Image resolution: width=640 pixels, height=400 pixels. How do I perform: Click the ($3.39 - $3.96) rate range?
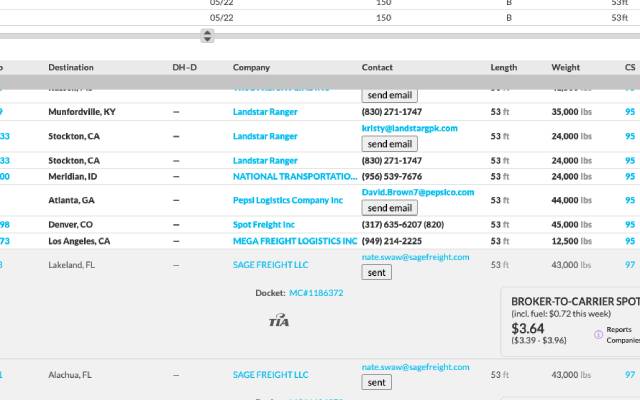(539, 340)
